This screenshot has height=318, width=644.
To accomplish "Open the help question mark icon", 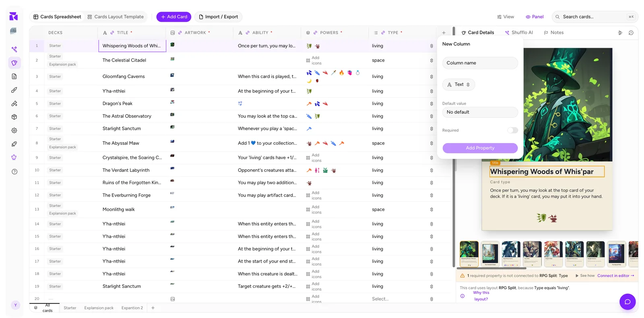I will 14,172.
